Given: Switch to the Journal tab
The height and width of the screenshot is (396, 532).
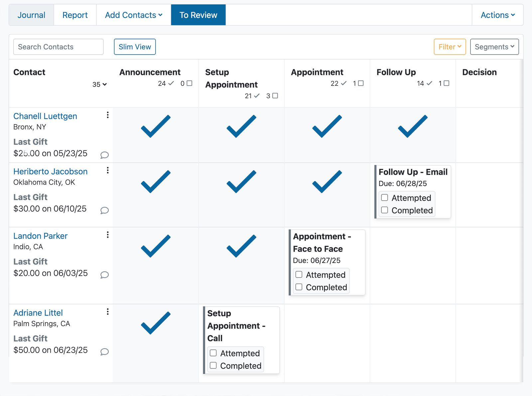Looking at the screenshot, I should tap(31, 15).
